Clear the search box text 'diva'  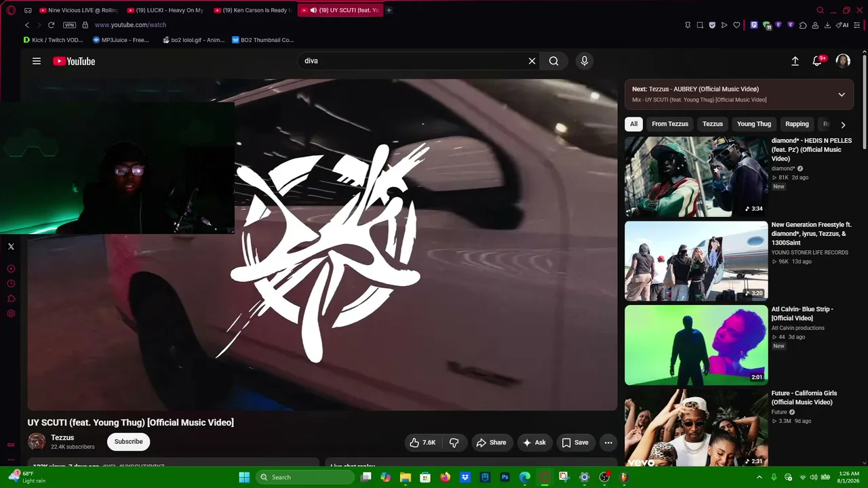tap(532, 61)
